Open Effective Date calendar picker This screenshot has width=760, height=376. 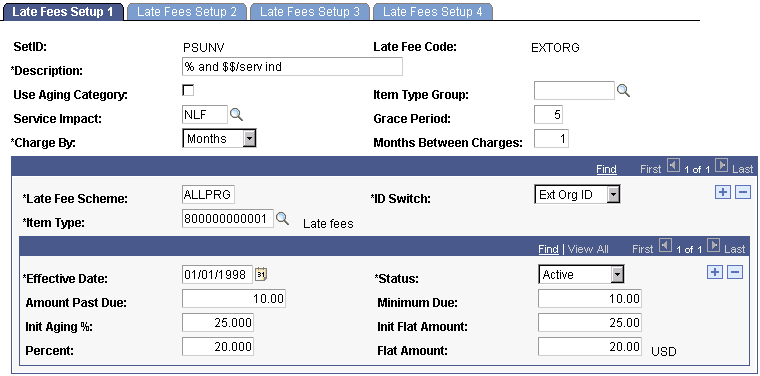pos(261,274)
